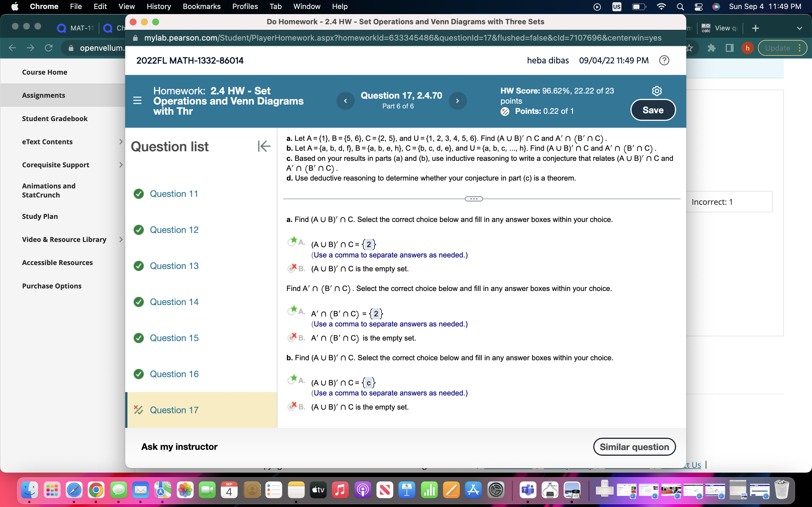Click the Chrome extensions puzzle icon
This screenshot has width=812, height=507.
712,48
